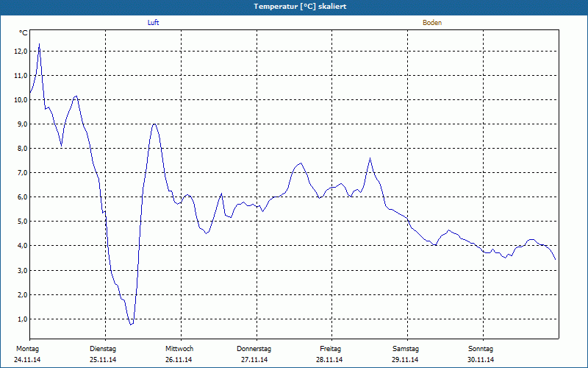Image resolution: width=588 pixels, height=368 pixels.
Task: Click the 8,0 y-axis label
Action: 22,149
